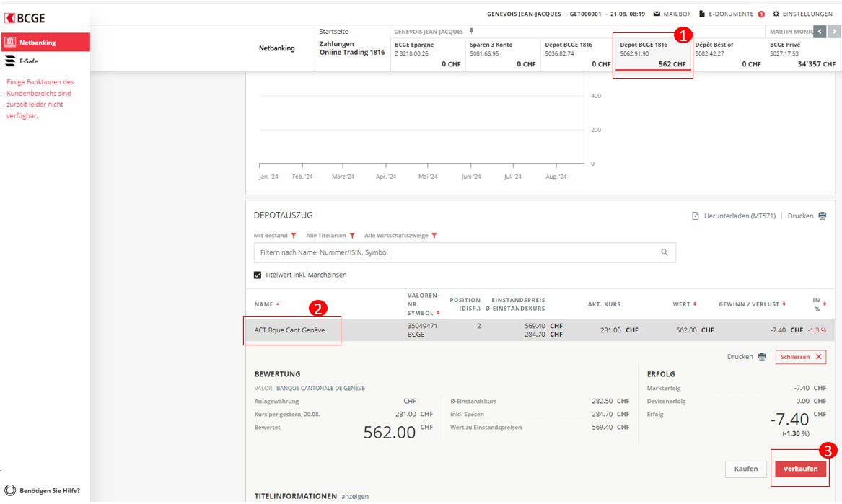842x504 pixels.
Task: Click the large 562.00 Bewertet amount
Action: pos(390,432)
